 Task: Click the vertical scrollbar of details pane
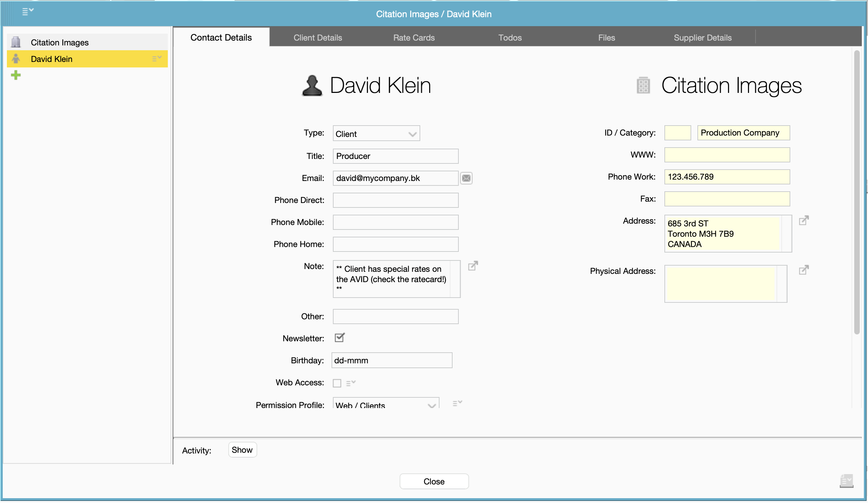856,193
